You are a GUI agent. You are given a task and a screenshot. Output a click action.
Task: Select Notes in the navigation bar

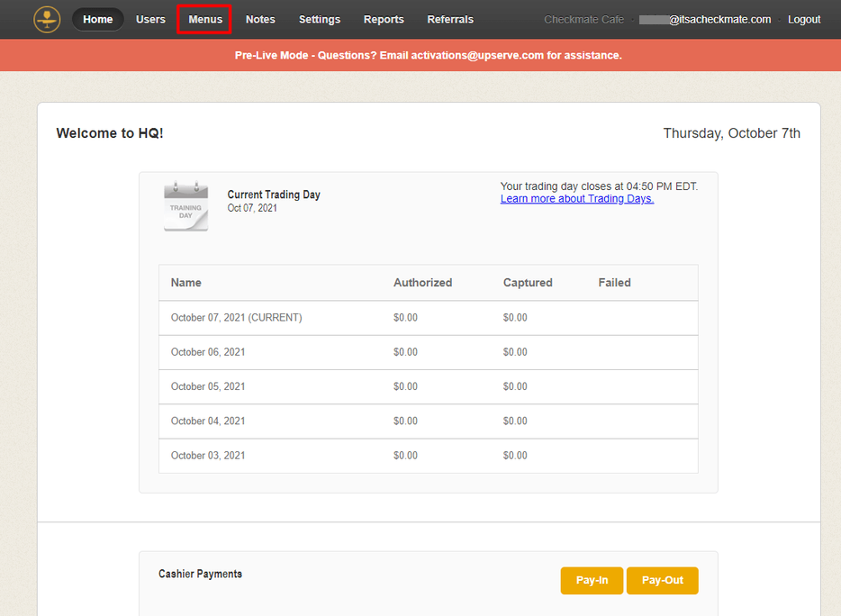tap(260, 19)
